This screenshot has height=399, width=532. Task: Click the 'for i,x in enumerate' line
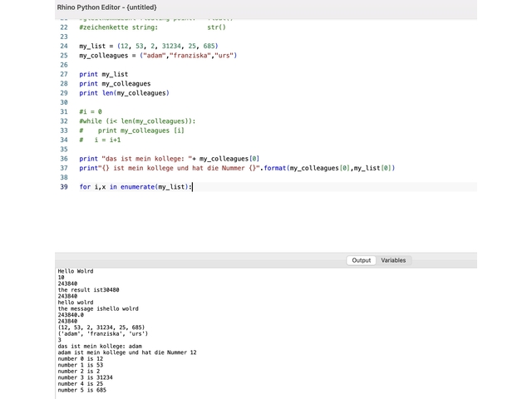135,186
